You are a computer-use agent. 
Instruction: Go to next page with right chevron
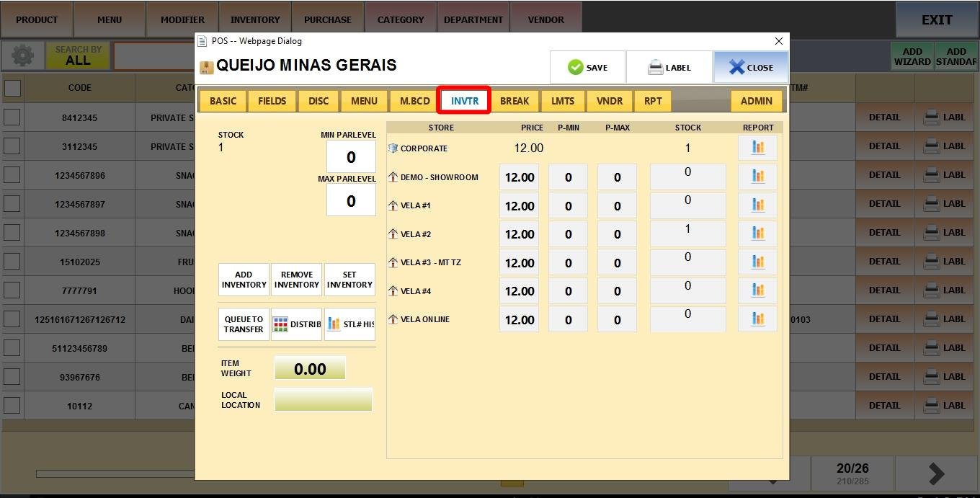pyautogui.click(x=936, y=473)
